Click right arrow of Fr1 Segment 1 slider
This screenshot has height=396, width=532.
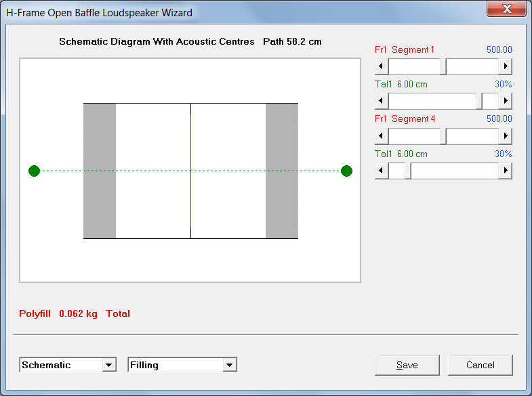click(x=505, y=66)
